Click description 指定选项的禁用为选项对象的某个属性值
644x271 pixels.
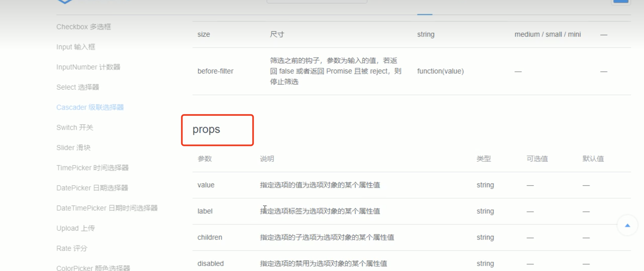click(323, 264)
